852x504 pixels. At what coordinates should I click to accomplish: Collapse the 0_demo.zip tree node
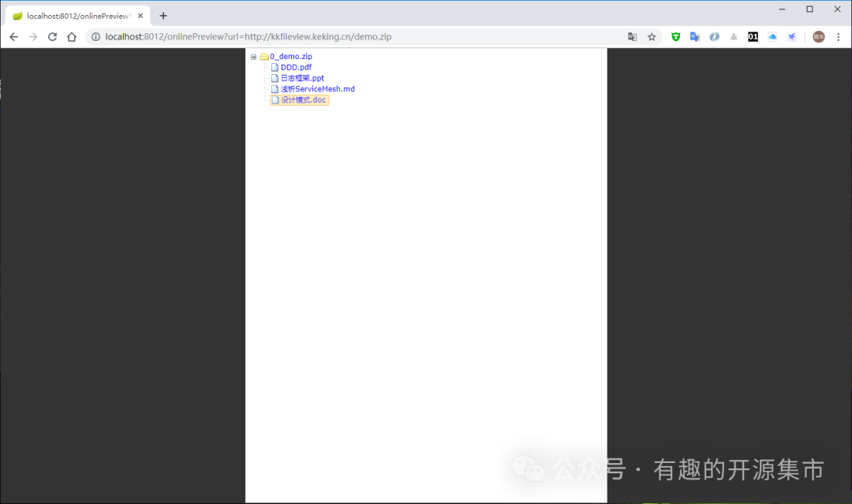tap(253, 57)
